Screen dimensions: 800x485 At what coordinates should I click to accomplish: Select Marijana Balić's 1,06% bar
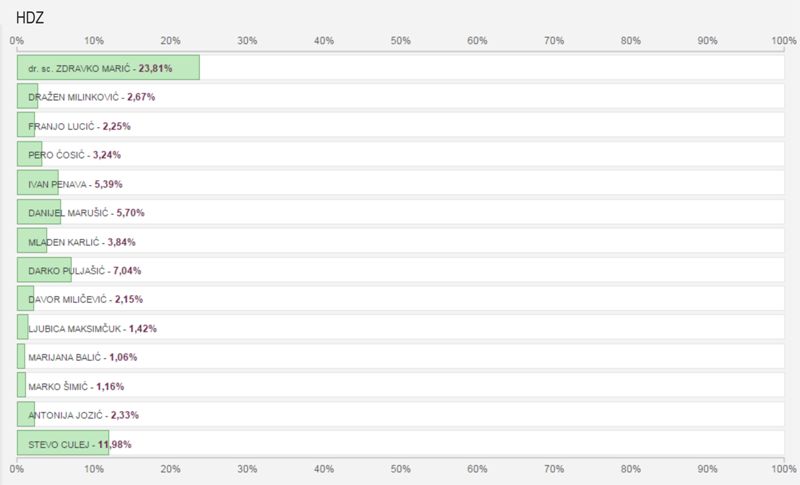(21, 356)
